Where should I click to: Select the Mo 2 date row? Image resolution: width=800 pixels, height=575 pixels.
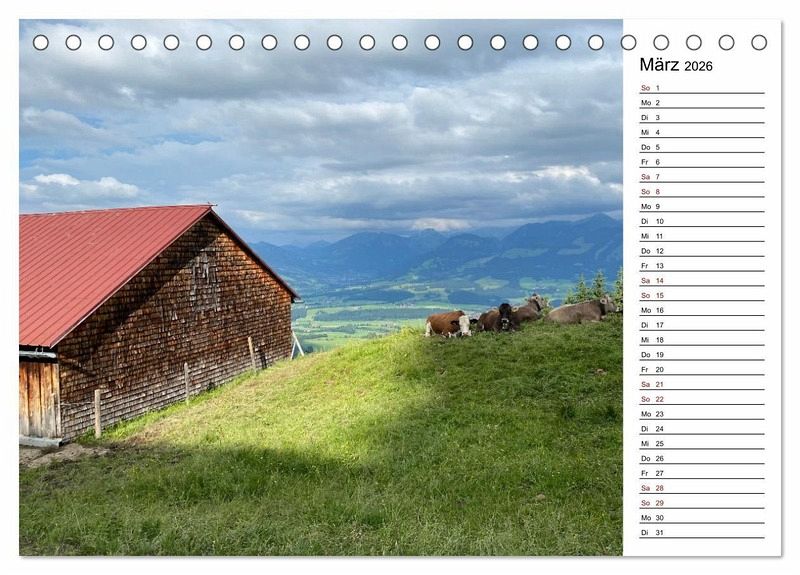pyautogui.click(x=702, y=103)
